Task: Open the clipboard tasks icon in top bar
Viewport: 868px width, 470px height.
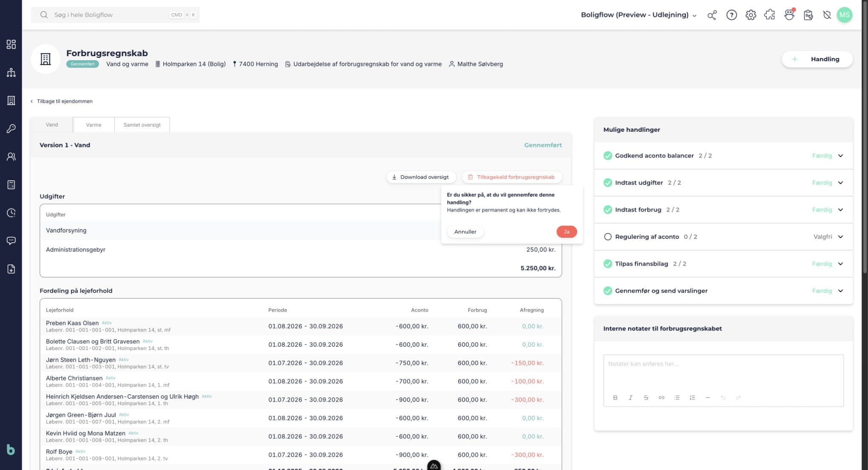Action: click(x=808, y=15)
